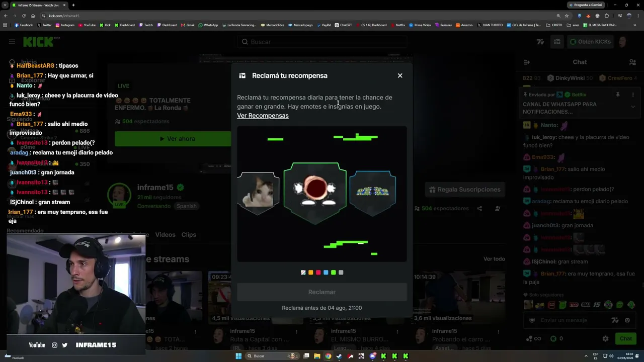This screenshot has width=644, height=362.
Task: Click the Ver ahora button
Action: pyautogui.click(x=177, y=139)
